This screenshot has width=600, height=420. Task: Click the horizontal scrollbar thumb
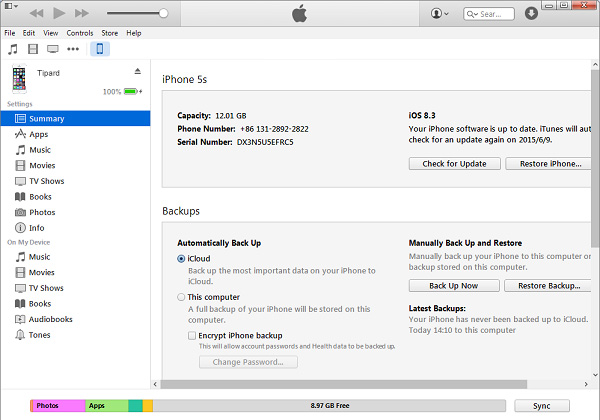point(344,384)
